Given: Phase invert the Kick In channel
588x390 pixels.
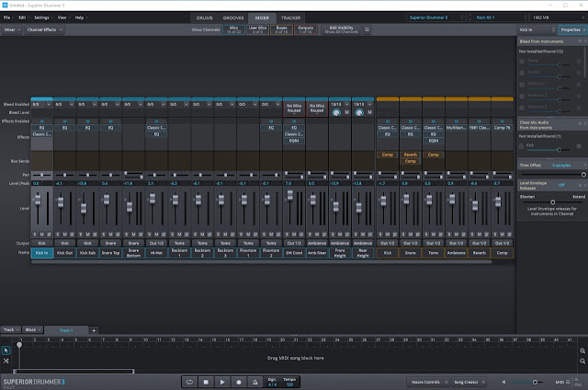Looking at the screenshot, I should [49, 235].
